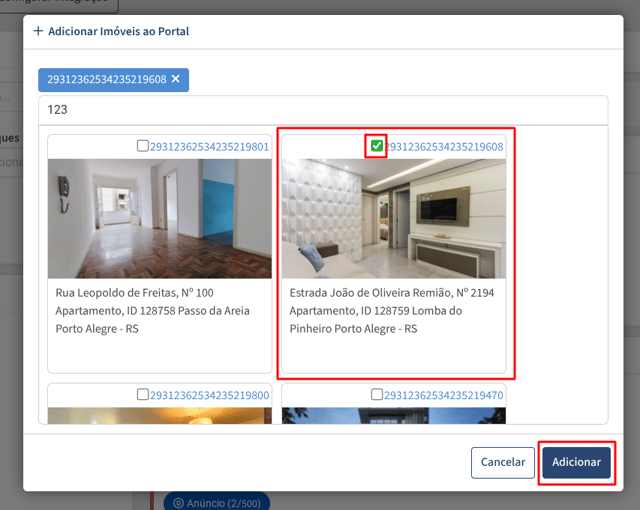640x510 pixels.
Task: Check the box for property 29312362534235219800
Action: (x=142, y=394)
